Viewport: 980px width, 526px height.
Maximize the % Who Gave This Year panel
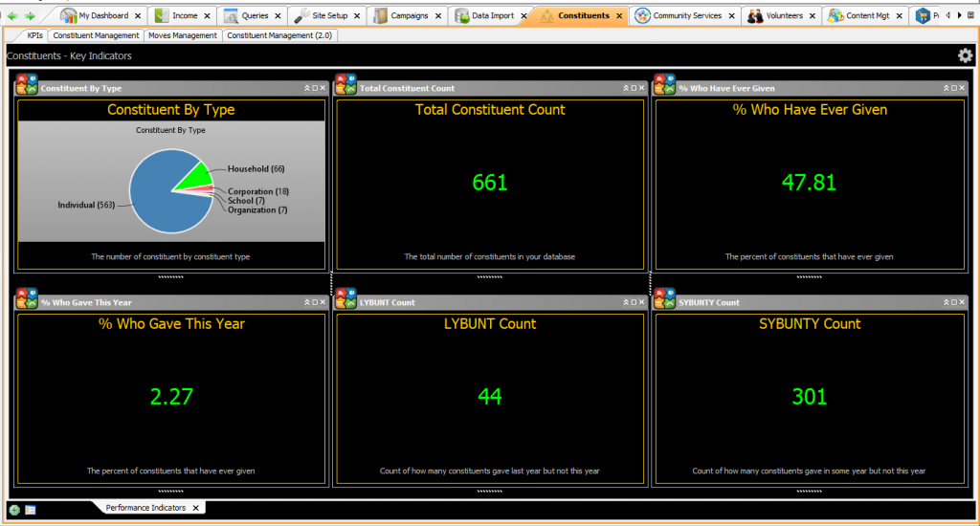[x=315, y=302]
